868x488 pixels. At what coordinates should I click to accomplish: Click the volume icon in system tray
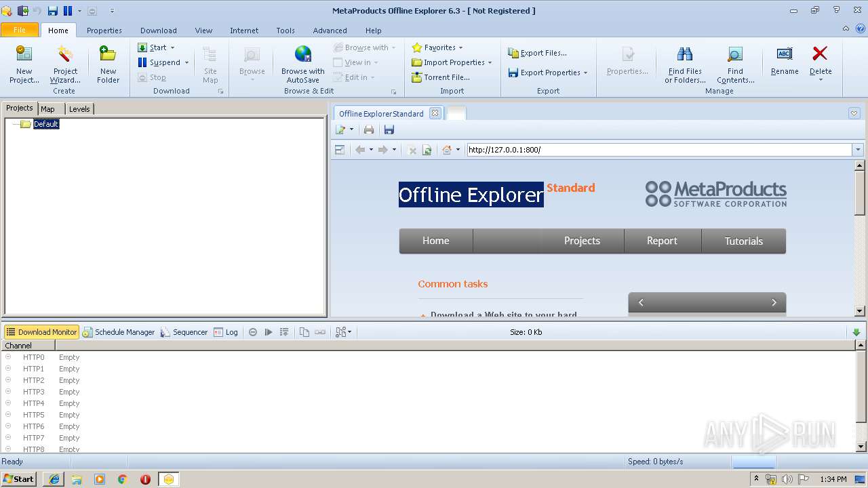[787, 479]
